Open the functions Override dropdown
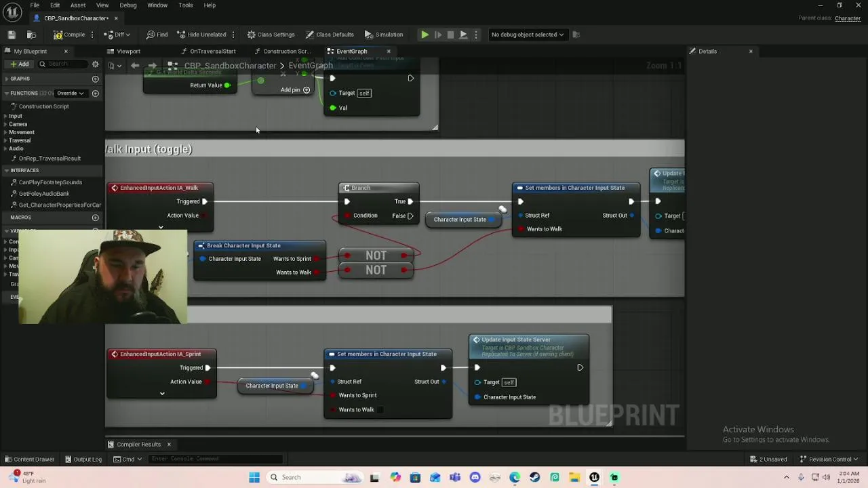Image resolution: width=868 pixels, height=488 pixels. click(x=70, y=93)
